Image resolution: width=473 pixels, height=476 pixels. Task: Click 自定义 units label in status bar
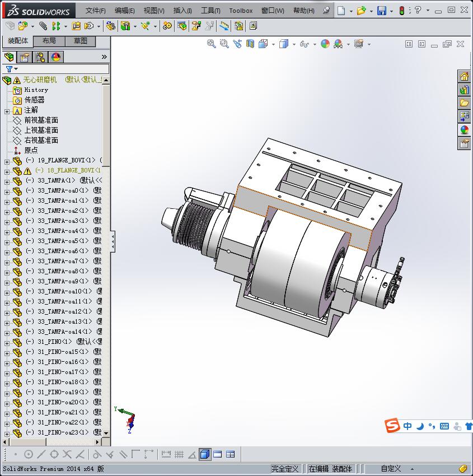click(x=391, y=469)
